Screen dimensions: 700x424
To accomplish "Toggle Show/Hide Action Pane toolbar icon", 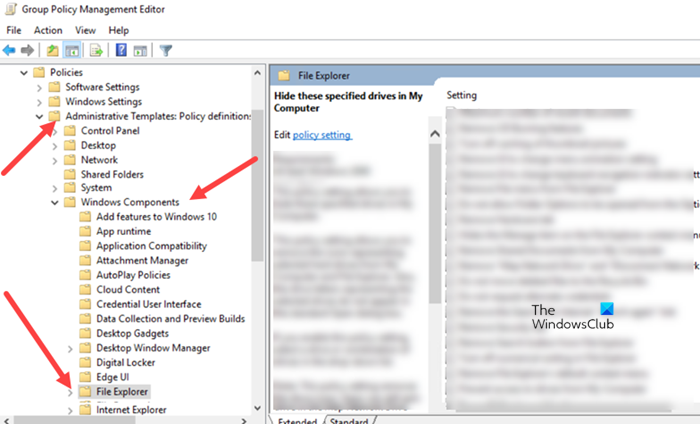I will [140, 50].
